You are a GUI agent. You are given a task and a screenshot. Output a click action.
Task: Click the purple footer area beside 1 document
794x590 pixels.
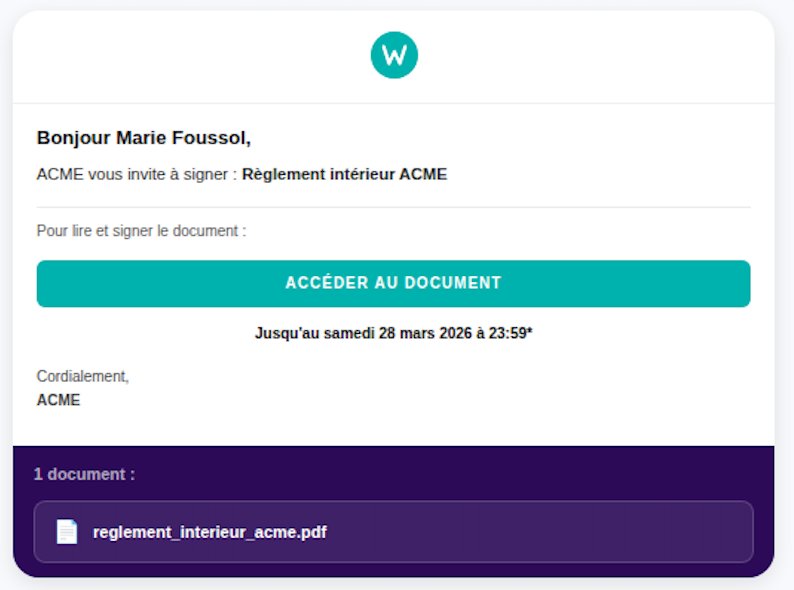(x=450, y=474)
